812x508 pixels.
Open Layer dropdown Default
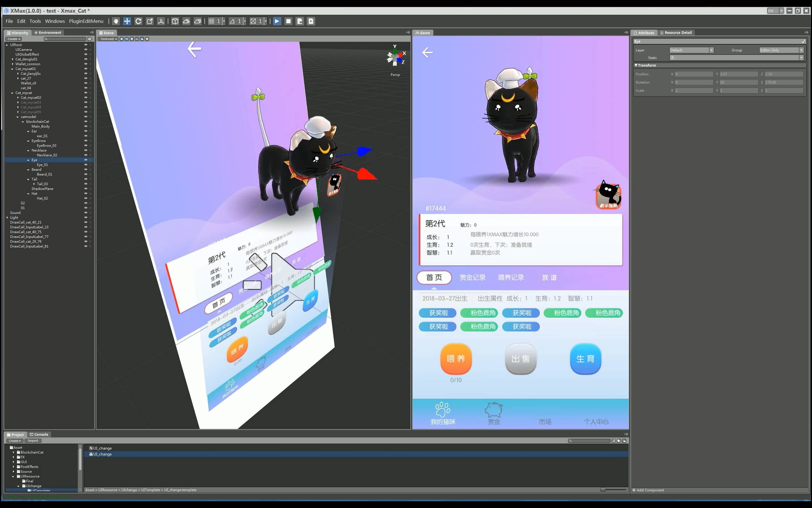coord(691,50)
